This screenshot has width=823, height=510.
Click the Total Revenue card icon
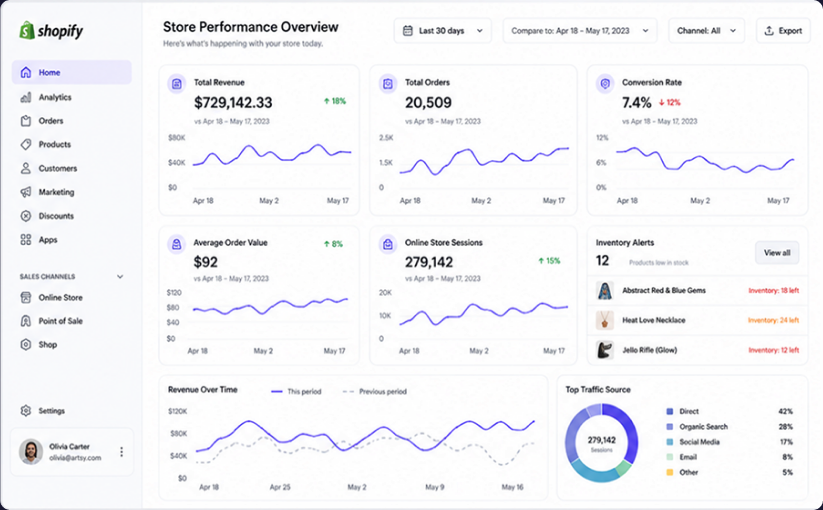177,83
